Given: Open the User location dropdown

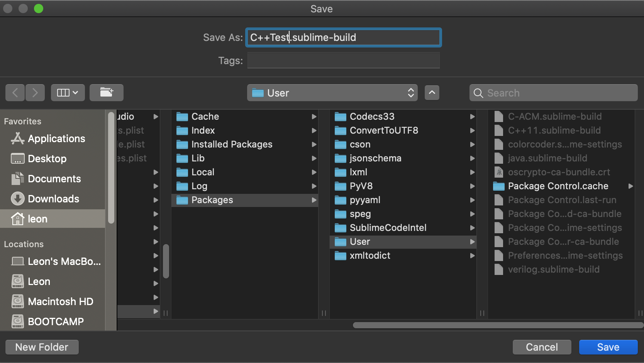Looking at the screenshot, I should point(332,93).
